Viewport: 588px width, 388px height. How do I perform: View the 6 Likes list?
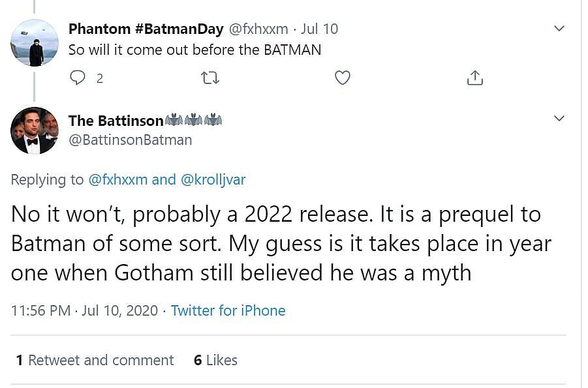pyautogui.click(x=215, y=360)
